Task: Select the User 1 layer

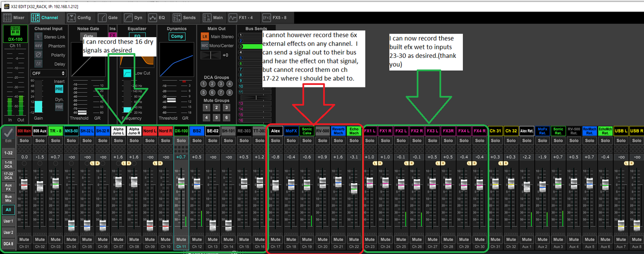Action: click(x=8, y=221)
